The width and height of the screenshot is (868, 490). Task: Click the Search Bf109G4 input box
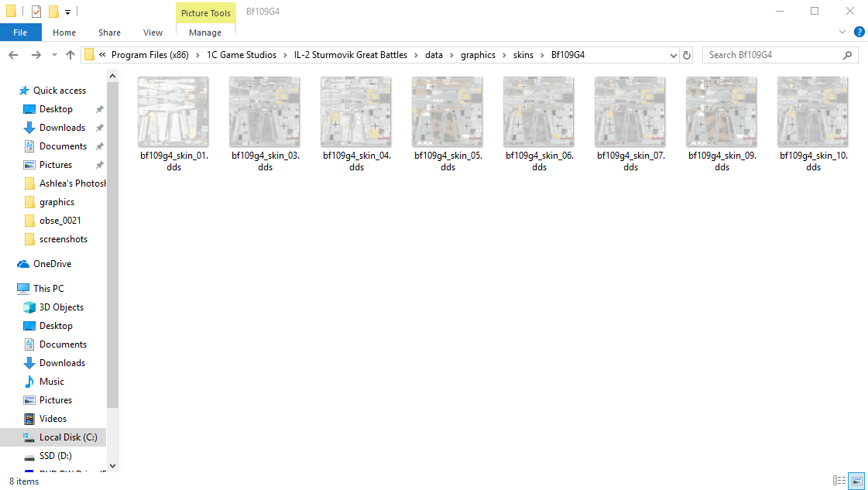coord(774,55)
